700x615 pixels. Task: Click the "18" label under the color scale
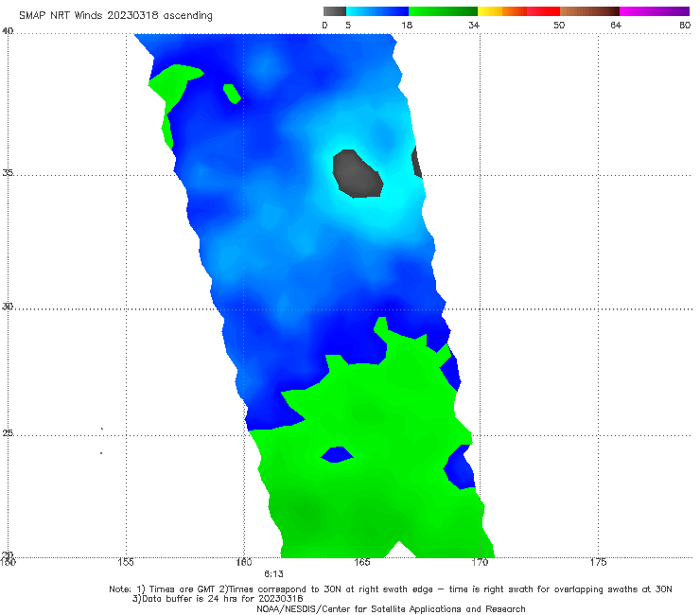point(407,26)
